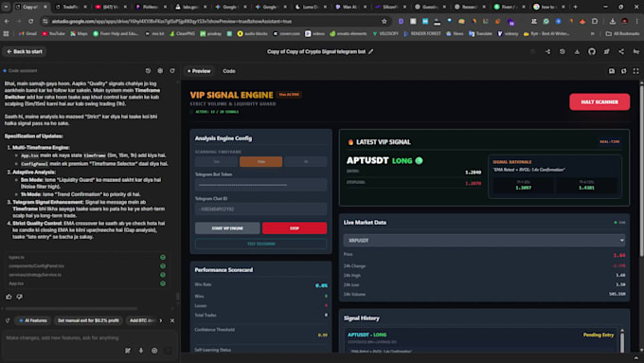Open the All Bookmarks folder

coord(622,34)
